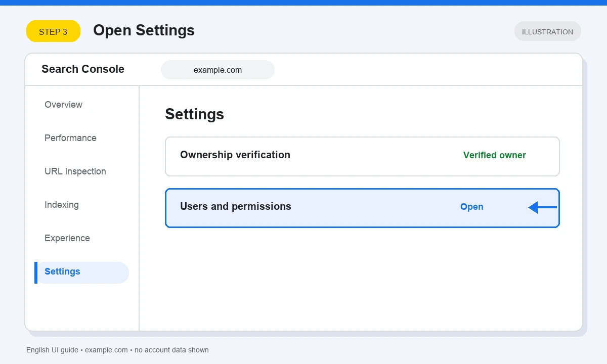Open the Overview sidebar item
Image resolution: width=607 pixels, height=364 pixels.
63,105
